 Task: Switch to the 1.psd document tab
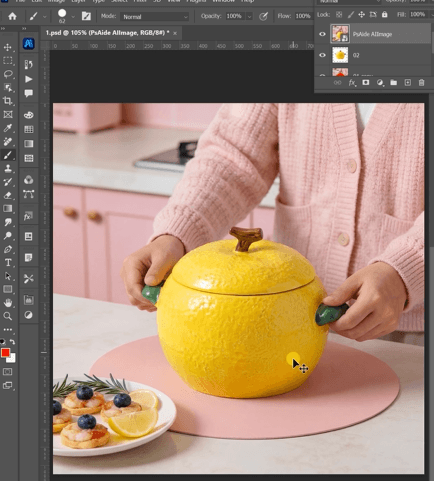pyautogui.click(x=107, y=33)
